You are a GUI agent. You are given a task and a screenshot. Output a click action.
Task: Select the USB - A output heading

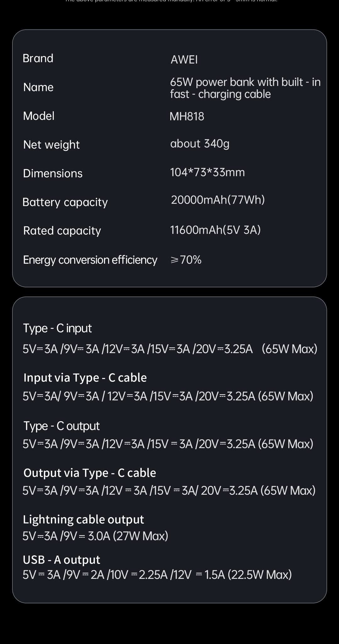click(x=61, y=559)
